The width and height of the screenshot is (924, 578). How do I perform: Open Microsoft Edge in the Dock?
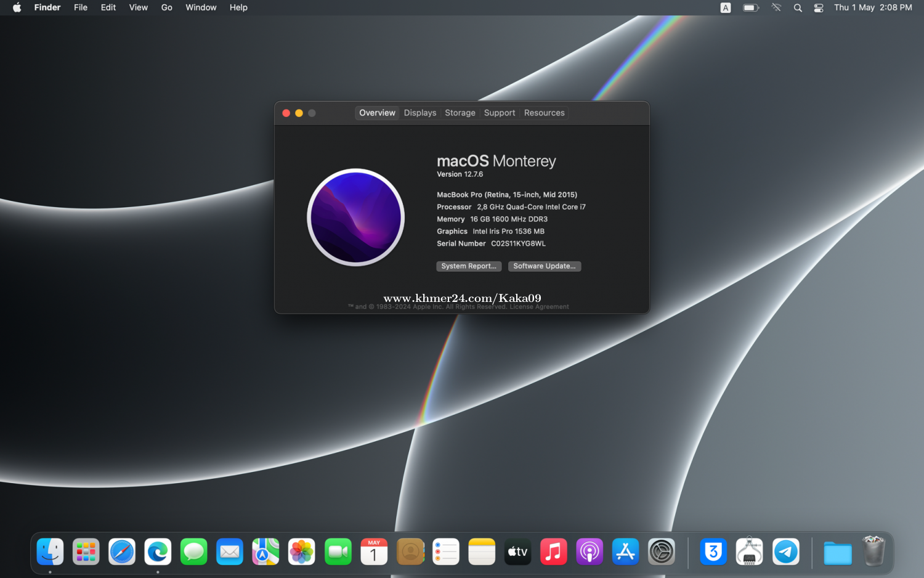(158, 552)
